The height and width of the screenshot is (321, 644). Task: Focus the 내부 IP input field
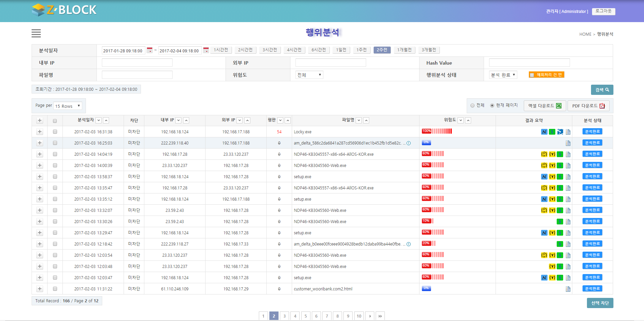click(137, 63)
